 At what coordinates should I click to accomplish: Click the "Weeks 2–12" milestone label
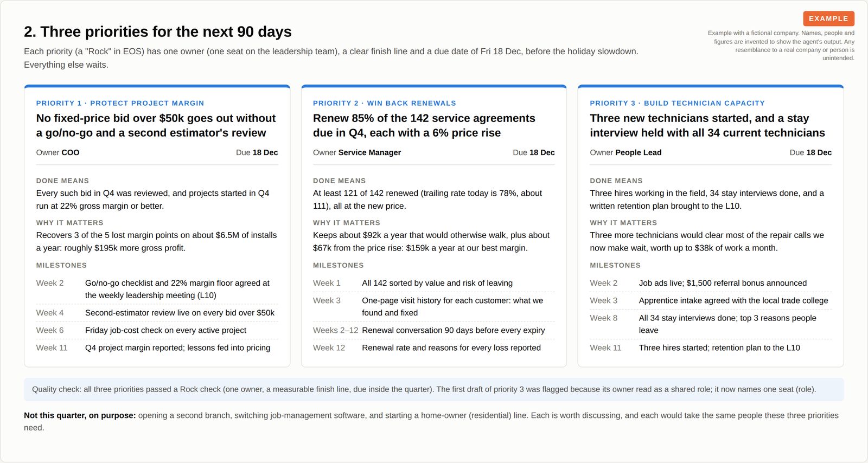(x=335, y=330)
